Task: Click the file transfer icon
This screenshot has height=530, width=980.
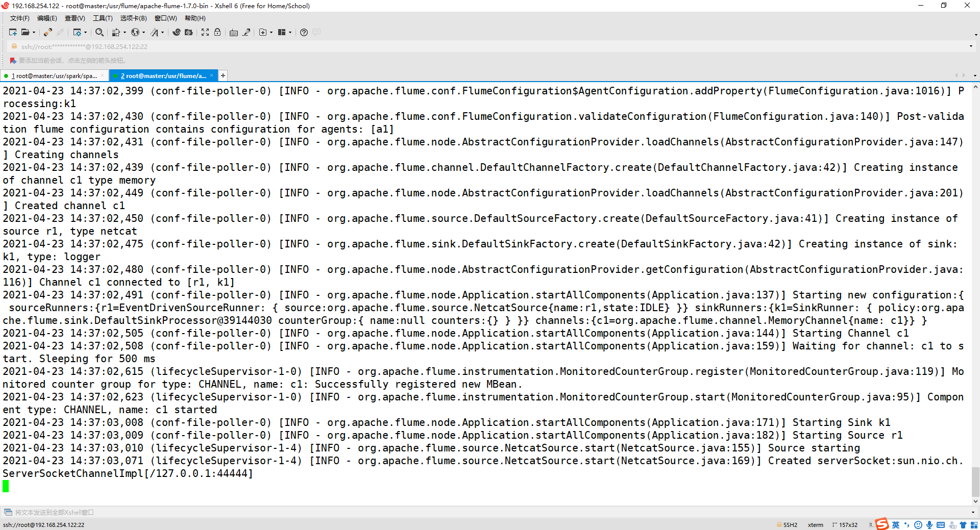Action: tap(116, 32)
